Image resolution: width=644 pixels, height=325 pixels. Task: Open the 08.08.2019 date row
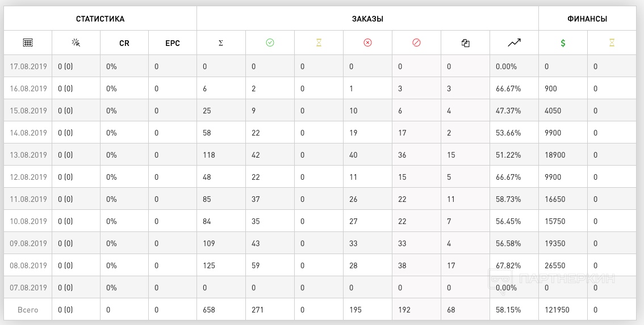click(320, 265)
